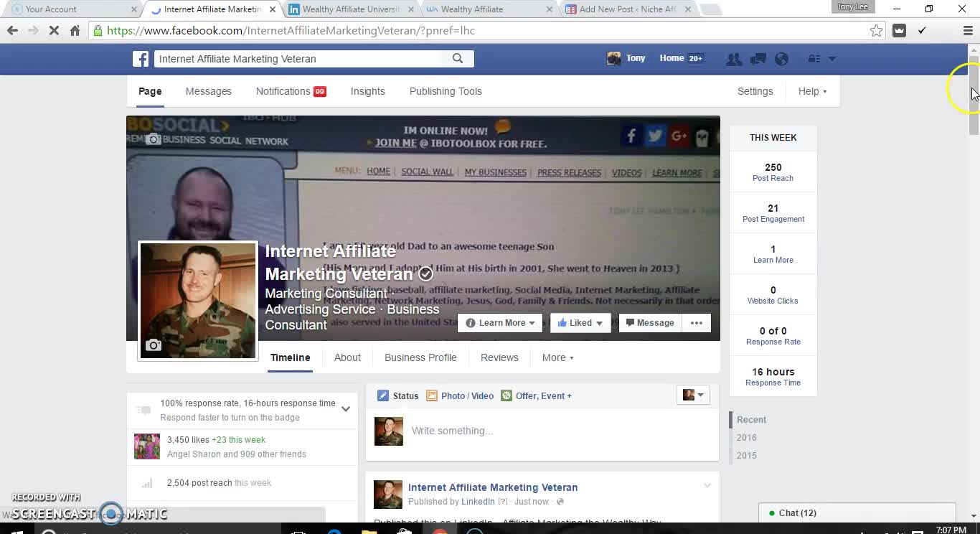This screenshot has width=980, height=534.
Task: Click the checkmark extension icon in Chrome toolbar
Action: coord(923,31)
